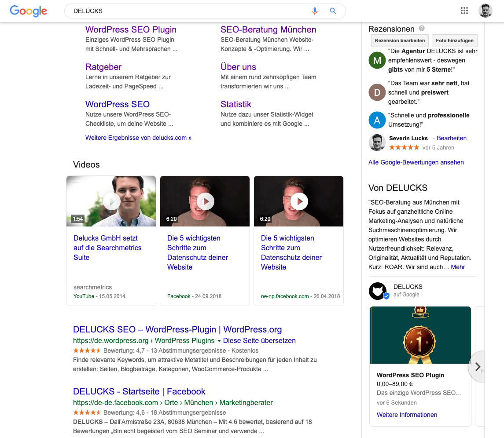
Task: Click the search magnifier icon
Action: [333, 11]
